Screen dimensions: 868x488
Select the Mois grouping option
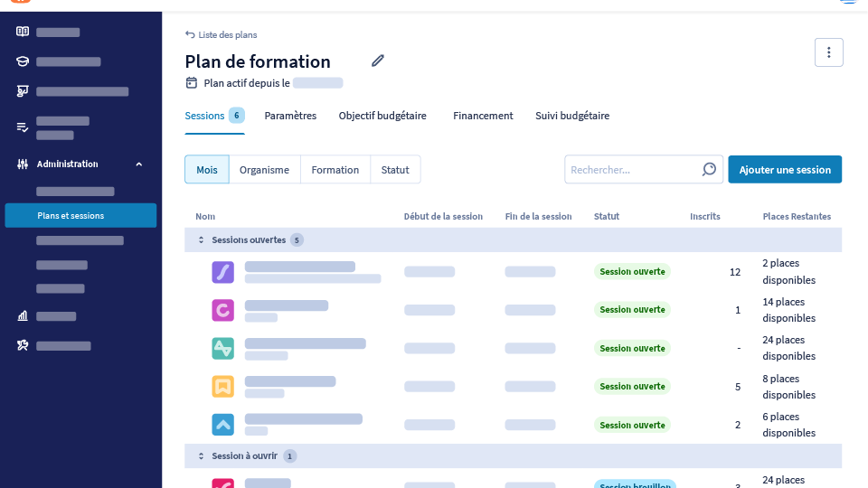207,169
